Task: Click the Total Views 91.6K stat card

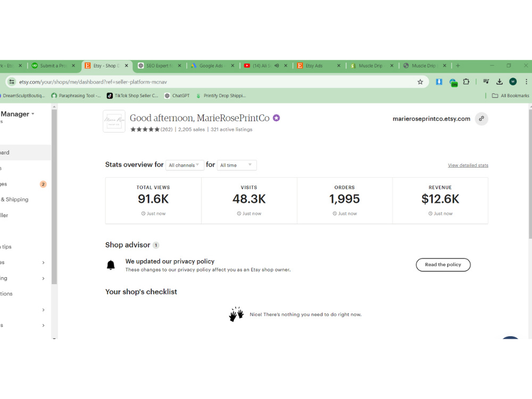Action: tap(153, 201)
